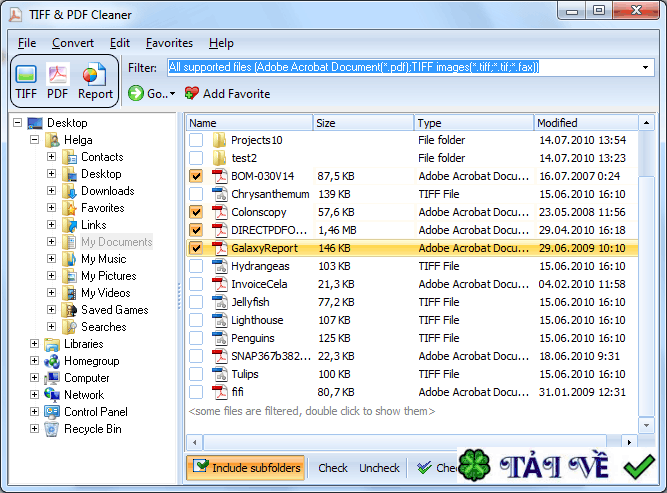667x493 pixels.
Task: Click the Colonscopy PDF file icon
Action: pos(219,212)
